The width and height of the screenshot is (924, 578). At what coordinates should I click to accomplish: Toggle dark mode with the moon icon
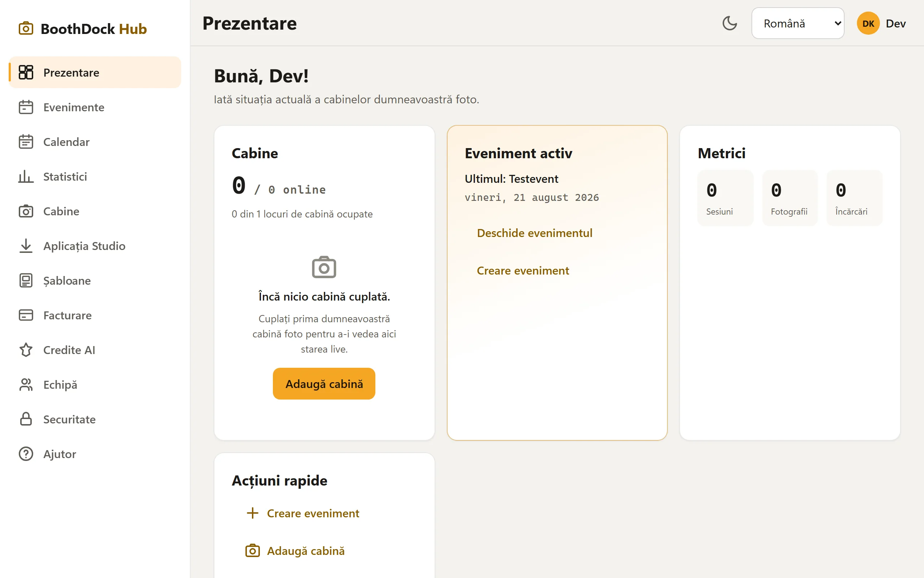pyautogui.click(x=729, y=23)
